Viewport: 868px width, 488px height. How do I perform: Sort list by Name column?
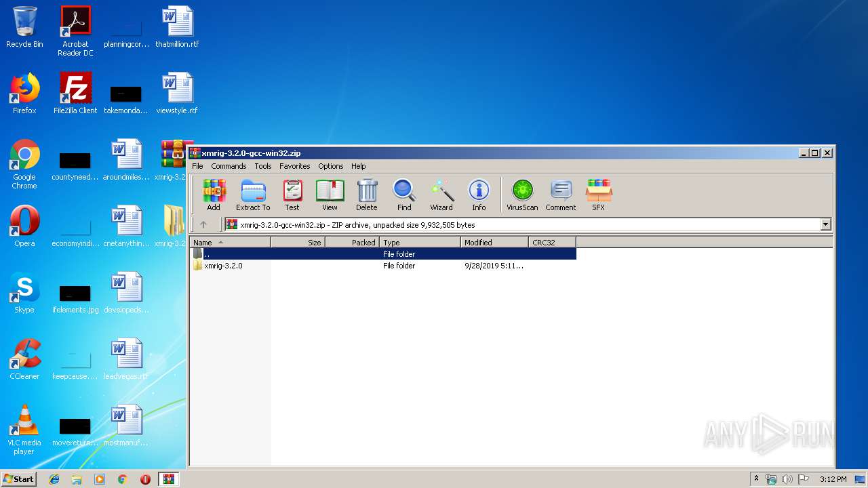231,242
